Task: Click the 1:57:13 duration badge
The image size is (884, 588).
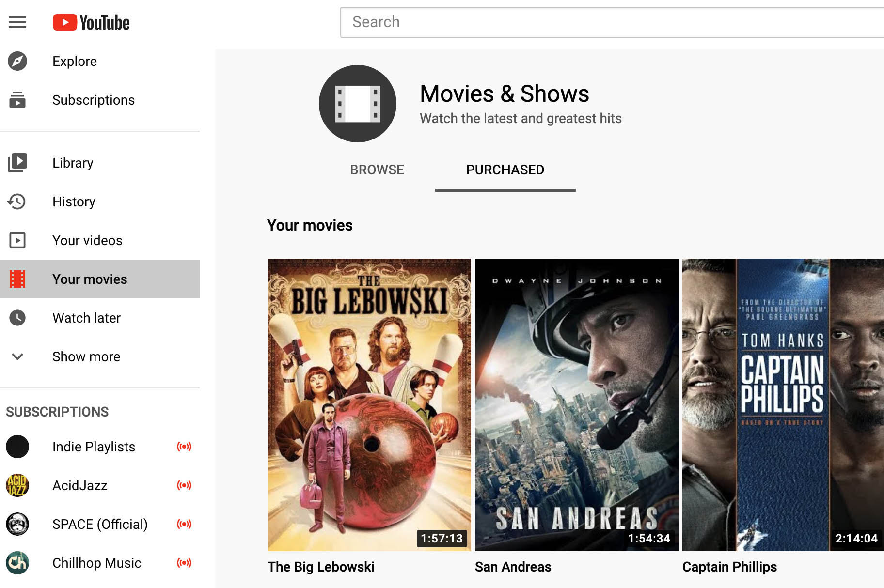Action: [442, 538]
